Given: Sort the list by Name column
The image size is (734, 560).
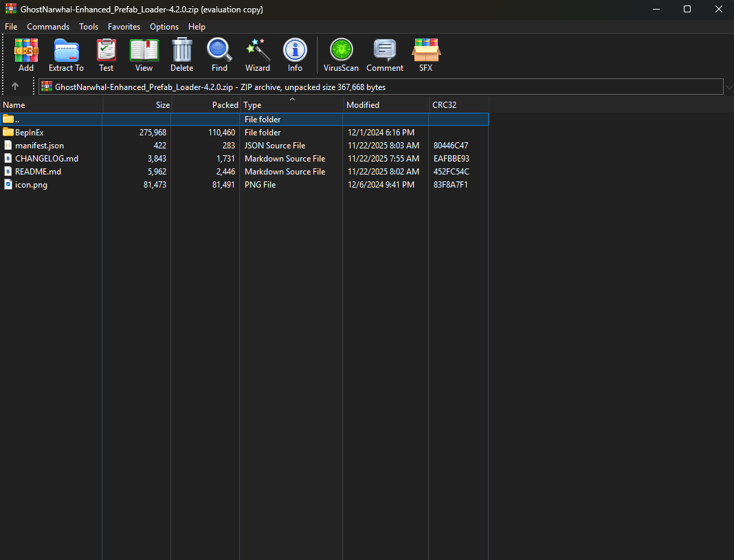Looking at the screenshot, I should tap(52, 105).
